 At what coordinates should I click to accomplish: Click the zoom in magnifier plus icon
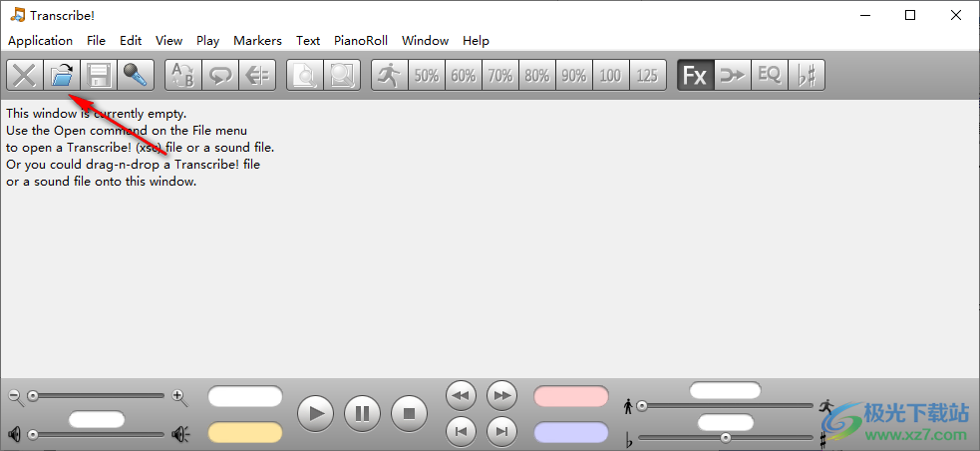(180, 396)
